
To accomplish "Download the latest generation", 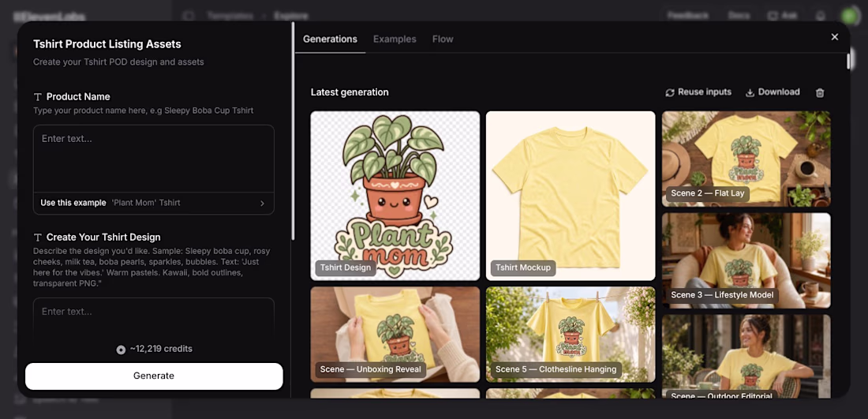I will point(773,92).
